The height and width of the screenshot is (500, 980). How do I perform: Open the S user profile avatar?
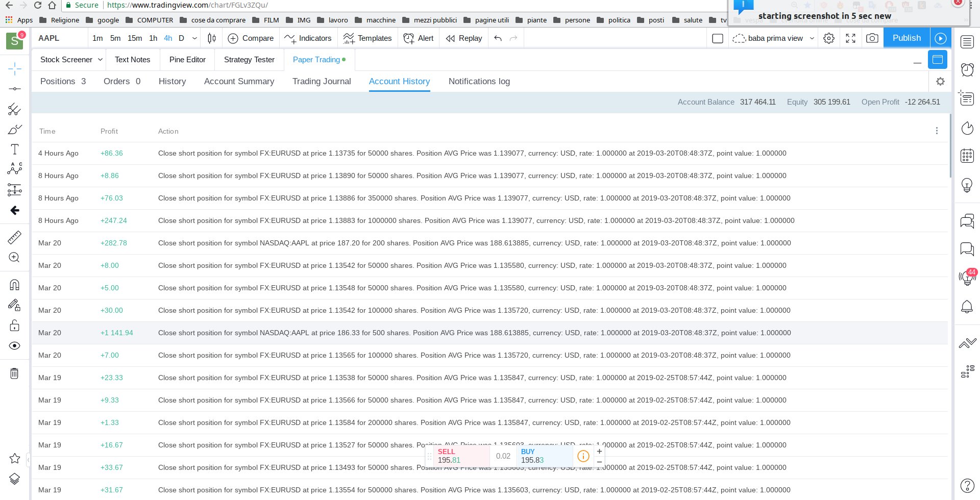click(x=15, y=41)
